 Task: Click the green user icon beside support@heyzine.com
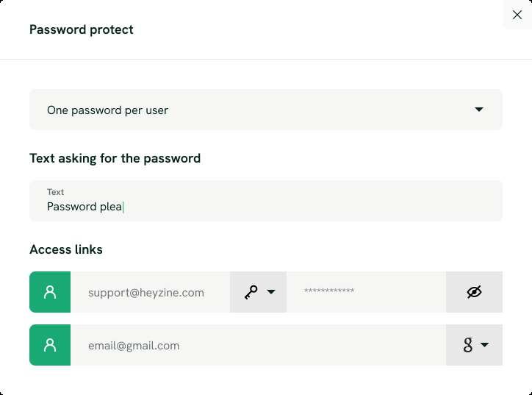[50, 292]
